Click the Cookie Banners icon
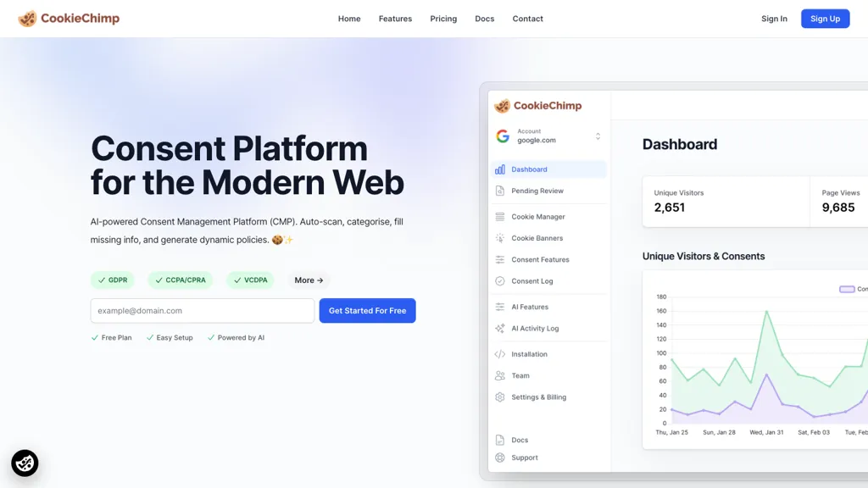Image resolution: width=868 pixels, height=488 pixels. pyautogui.click(x=500, y=238)
